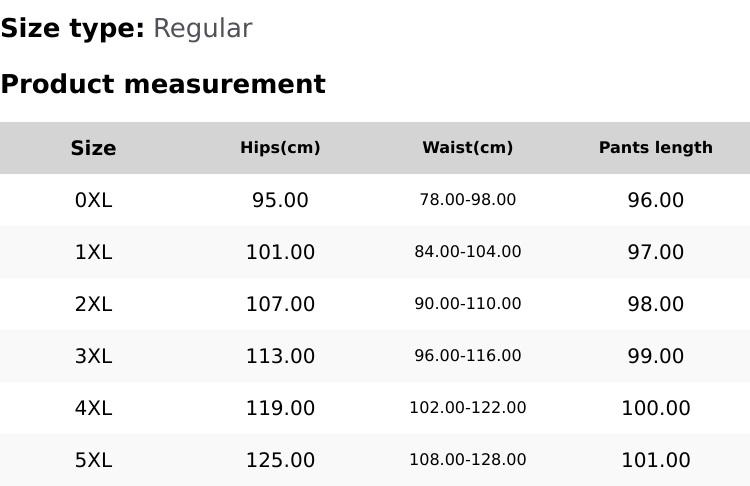This screenshot has height=486, width=750.
Task: Click the 95.00 hips value
Action: pyautogui.click(x=280, y=200)
